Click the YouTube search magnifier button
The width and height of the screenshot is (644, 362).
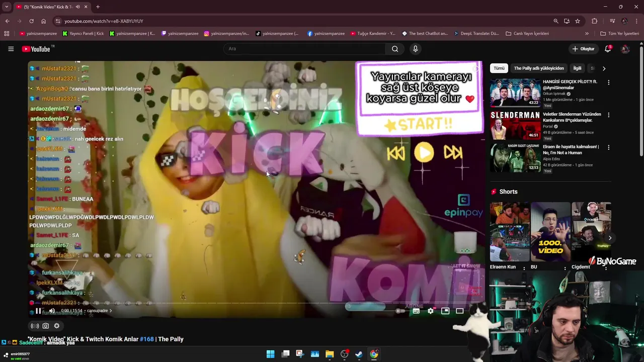(395, 49)
